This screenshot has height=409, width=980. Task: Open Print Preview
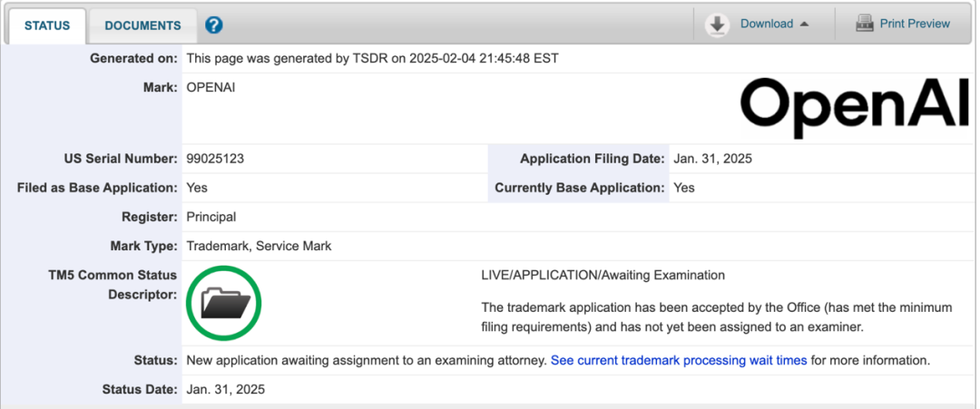pos(915,24)
